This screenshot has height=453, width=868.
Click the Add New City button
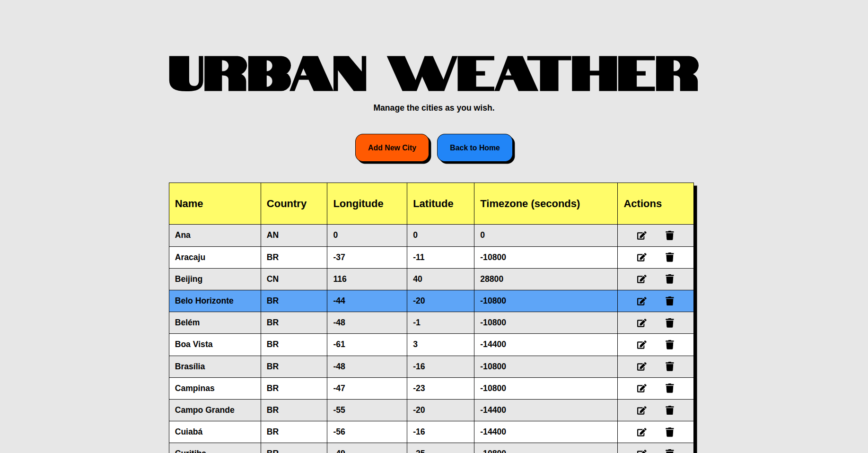pos(392,148)
